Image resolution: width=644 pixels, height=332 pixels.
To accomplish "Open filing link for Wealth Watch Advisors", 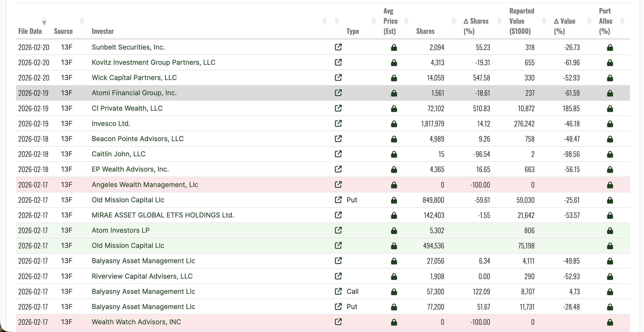I will 338,322.
